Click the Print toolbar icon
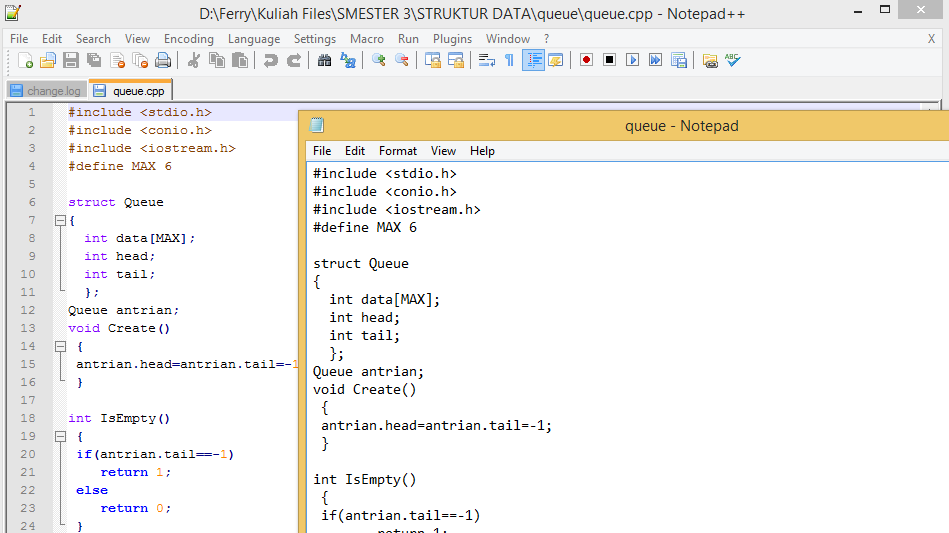 (x=163, y=60)
